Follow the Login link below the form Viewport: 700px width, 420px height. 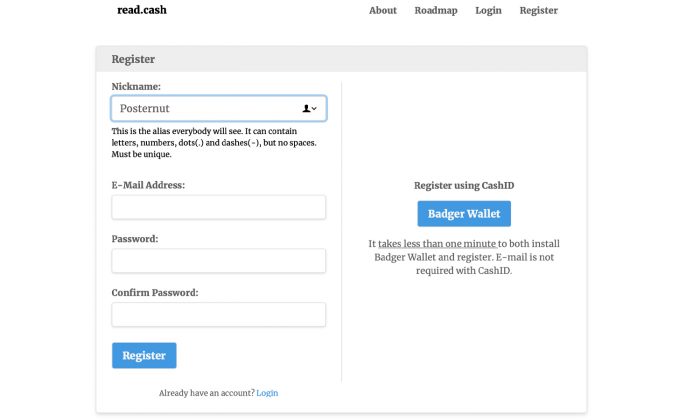tap(267, 393)
